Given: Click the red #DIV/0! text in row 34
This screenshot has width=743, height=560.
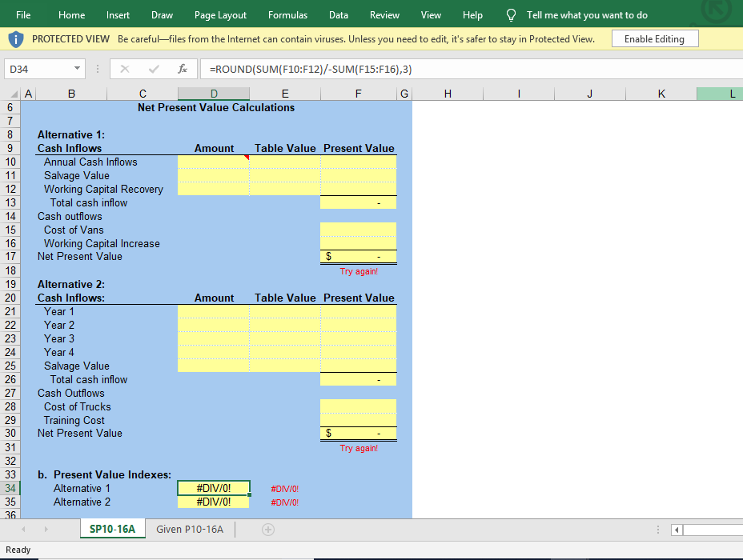Looking at the screenshot, I should (x=285, y=489).
